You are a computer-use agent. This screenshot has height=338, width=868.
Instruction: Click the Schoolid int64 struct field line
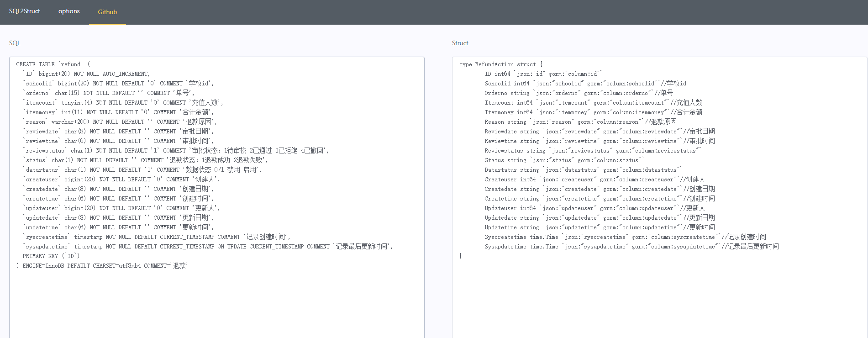[585, 84]
